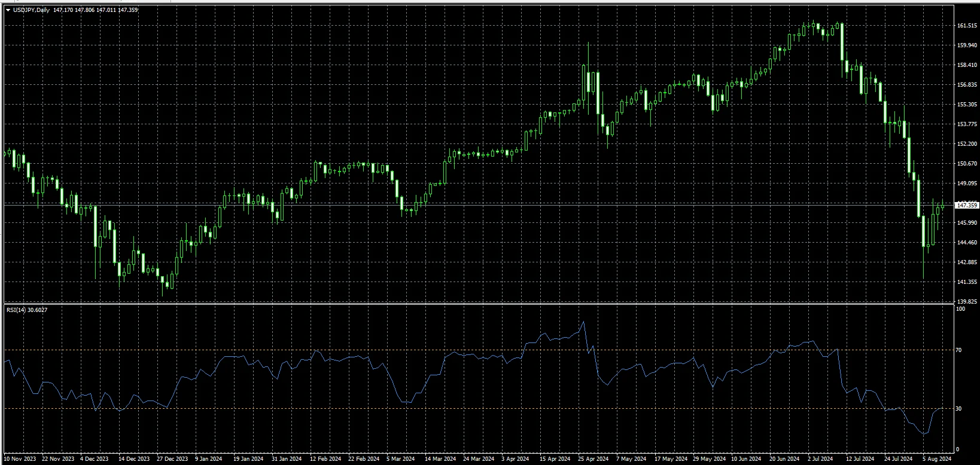Click the 25 Apr 2024 date label
The width and height of the screenshot is (980, 465).
tap(592, 460)
